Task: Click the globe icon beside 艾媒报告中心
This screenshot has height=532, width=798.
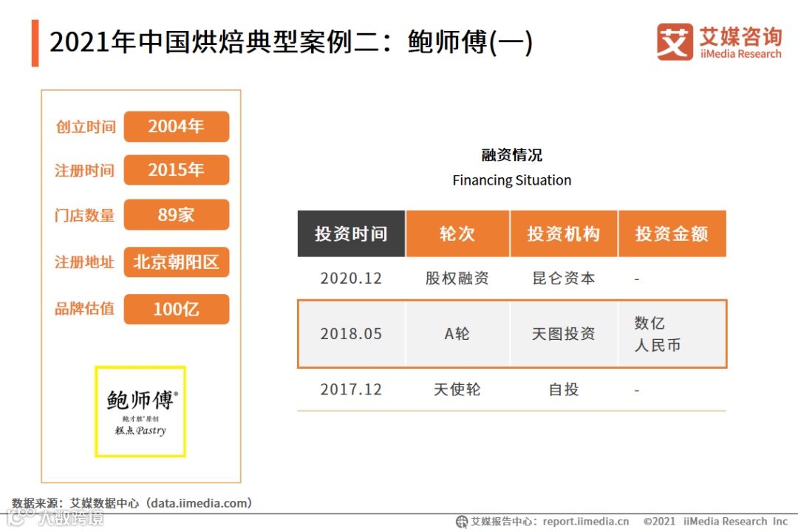Action: point(461,522)
